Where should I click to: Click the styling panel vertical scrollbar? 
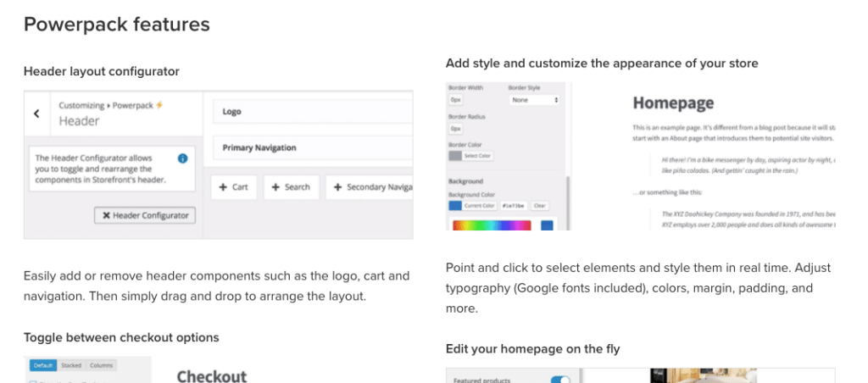(x=568, y=204)
